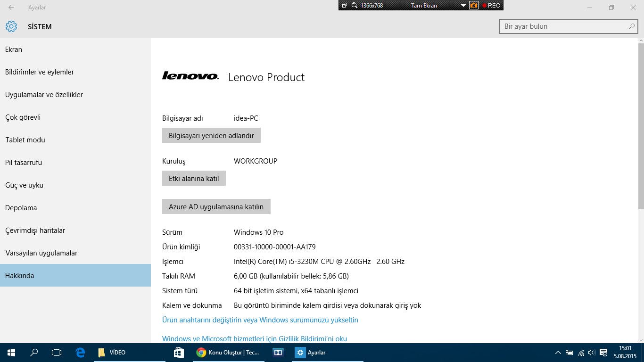Select Varsayılan uygulamalar in the sidebar
This screenshot has height=362, width=644.
(x=75, y=253)
